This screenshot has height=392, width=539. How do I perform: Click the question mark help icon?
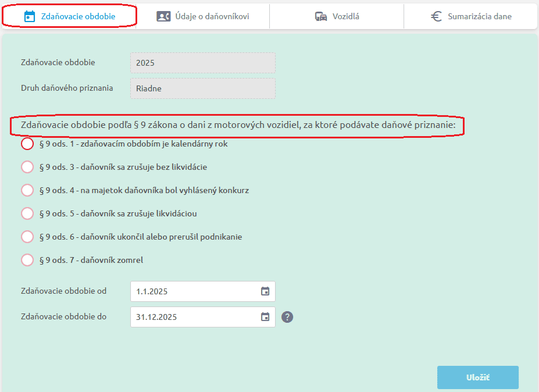click(x=287, y=317)
